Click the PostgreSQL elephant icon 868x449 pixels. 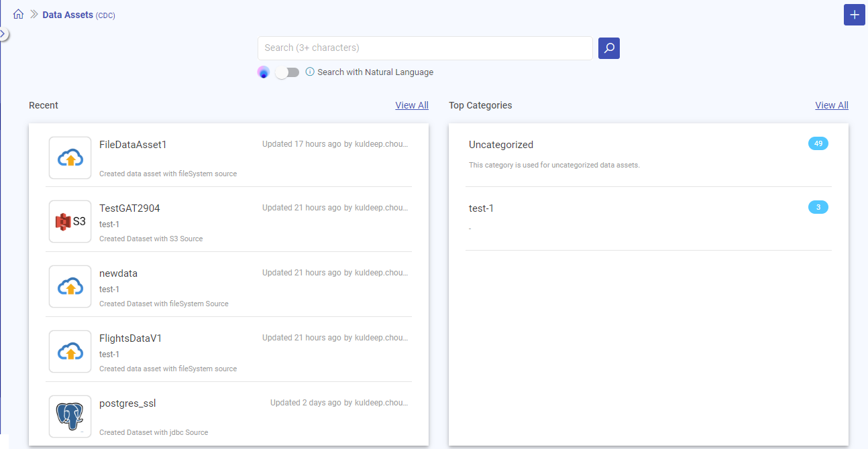(70, 416)
